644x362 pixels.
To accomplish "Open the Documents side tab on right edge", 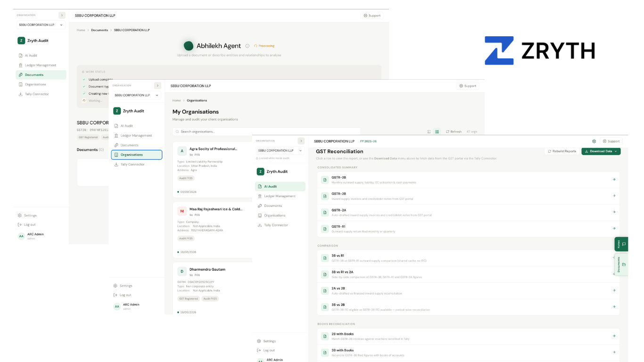I will [x=621, y=264].
